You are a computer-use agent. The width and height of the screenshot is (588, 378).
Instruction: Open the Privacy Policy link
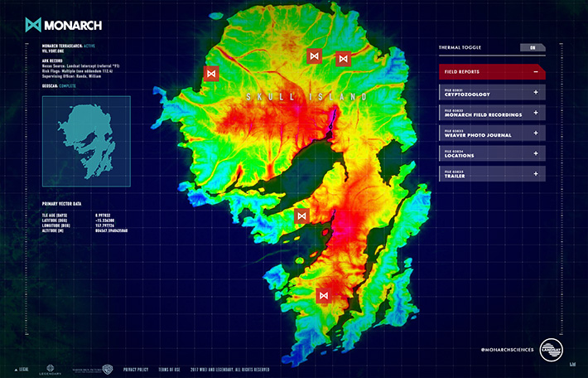[x=136, y=370]
